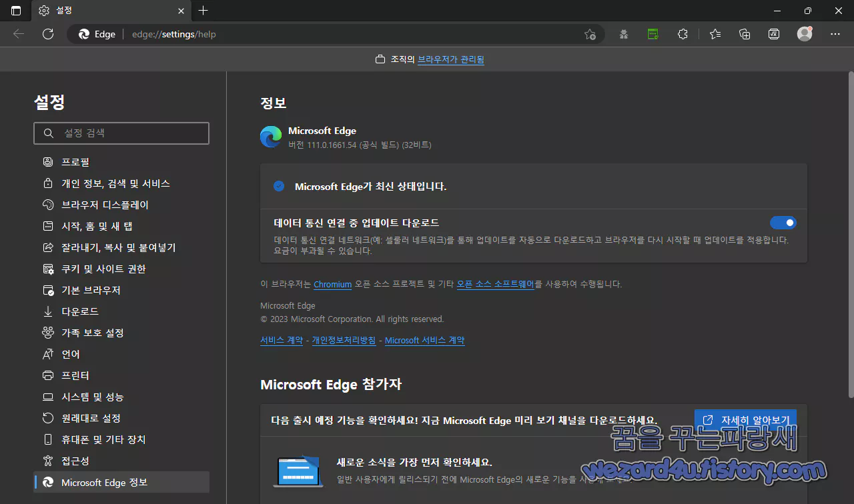Open the 오픈 소스 소프트웨어 link
Image resolution: width=854 pixels, height=504 pixels.
[496, 284]
